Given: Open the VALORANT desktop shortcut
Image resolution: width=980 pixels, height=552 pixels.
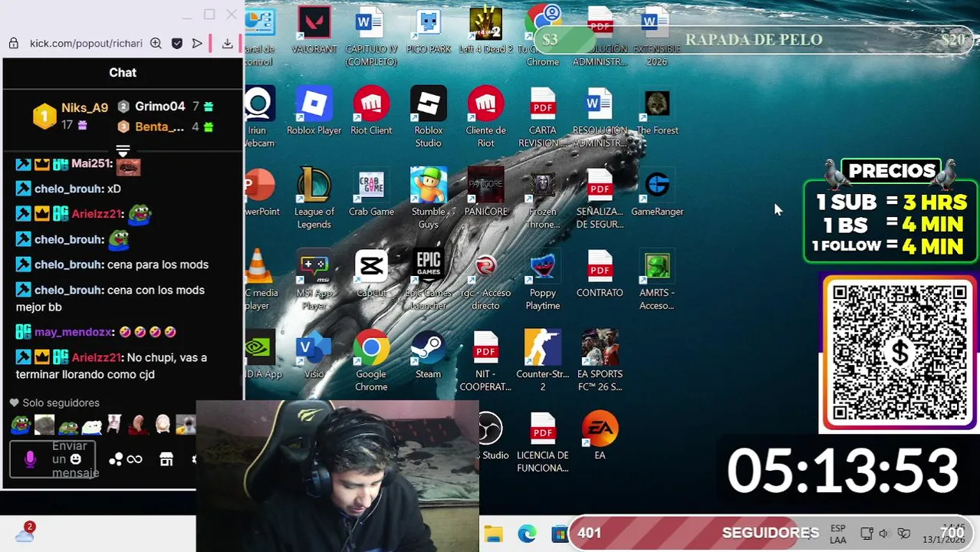Looking at the screenshot, I should [314, 31].
